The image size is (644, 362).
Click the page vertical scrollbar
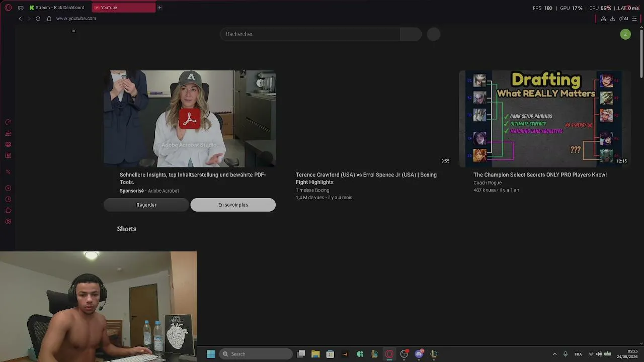coord(641,53)
